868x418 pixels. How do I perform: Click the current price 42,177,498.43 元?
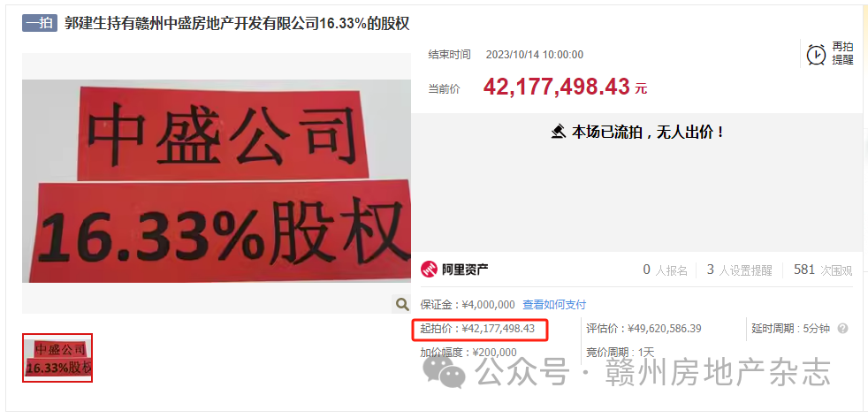tap(565, 87)
